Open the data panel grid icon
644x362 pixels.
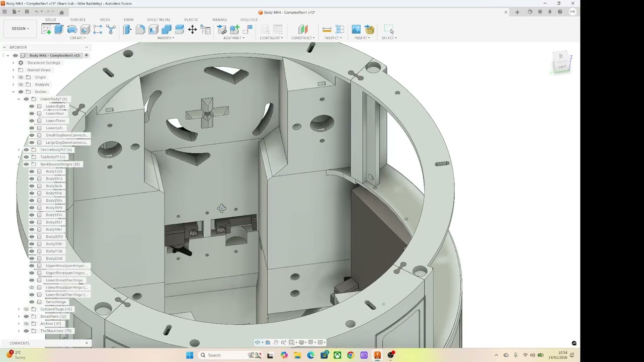click(5, 12)
